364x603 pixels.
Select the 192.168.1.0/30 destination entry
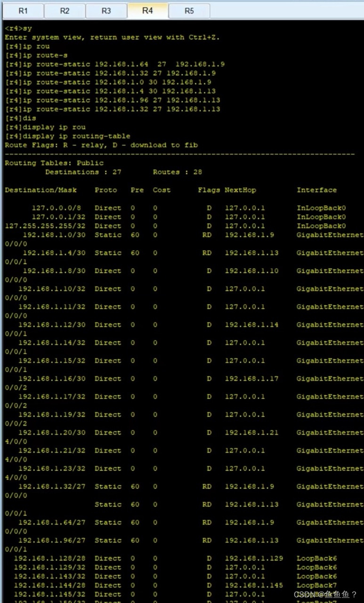(54, 235)
